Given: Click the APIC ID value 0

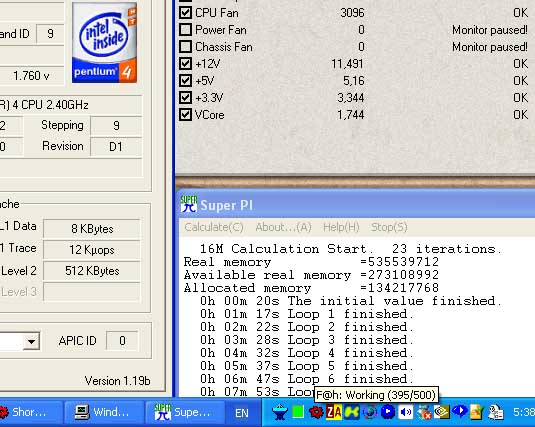Looking at the screenshot, I should (122, 341).
